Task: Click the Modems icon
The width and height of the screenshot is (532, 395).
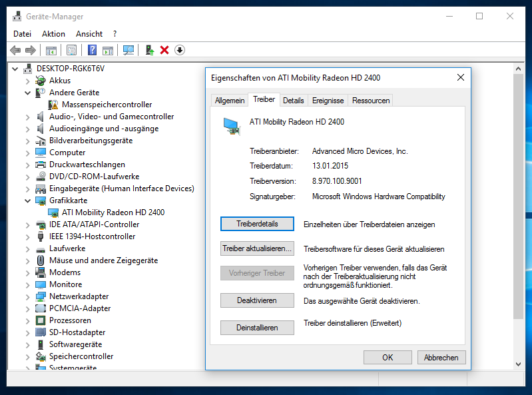Action: click(41, 272)
